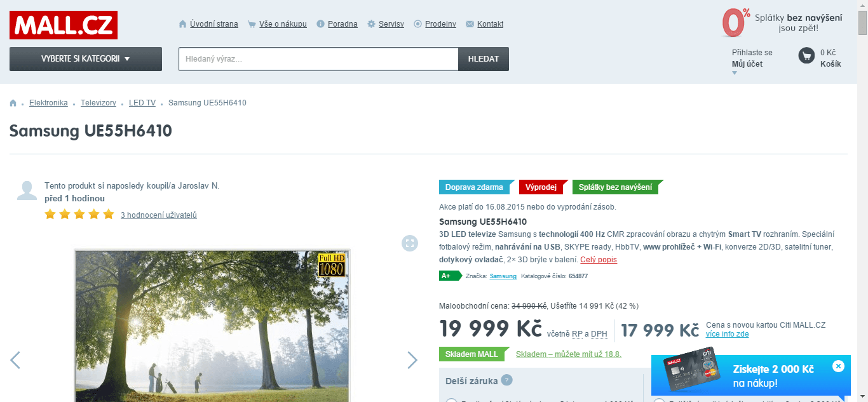Show the next product image
Screen dimensions: 868x402
pyautogui.click(x=412, y=360)
